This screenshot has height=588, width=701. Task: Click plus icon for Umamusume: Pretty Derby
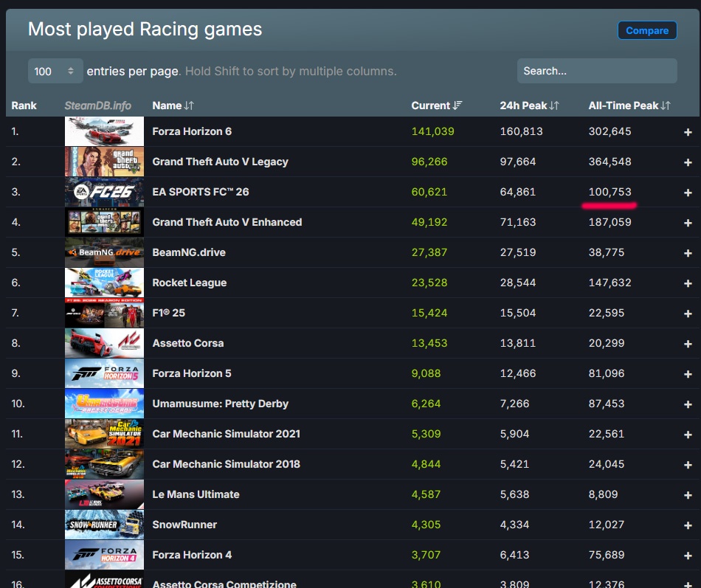point(688,404)
